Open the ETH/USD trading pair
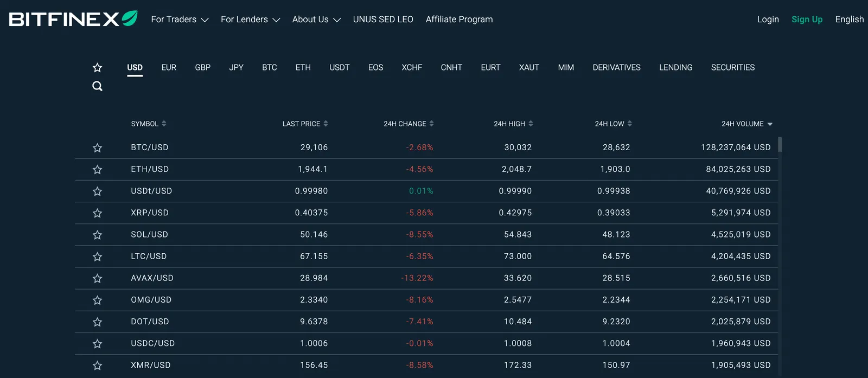 [150, 169]
